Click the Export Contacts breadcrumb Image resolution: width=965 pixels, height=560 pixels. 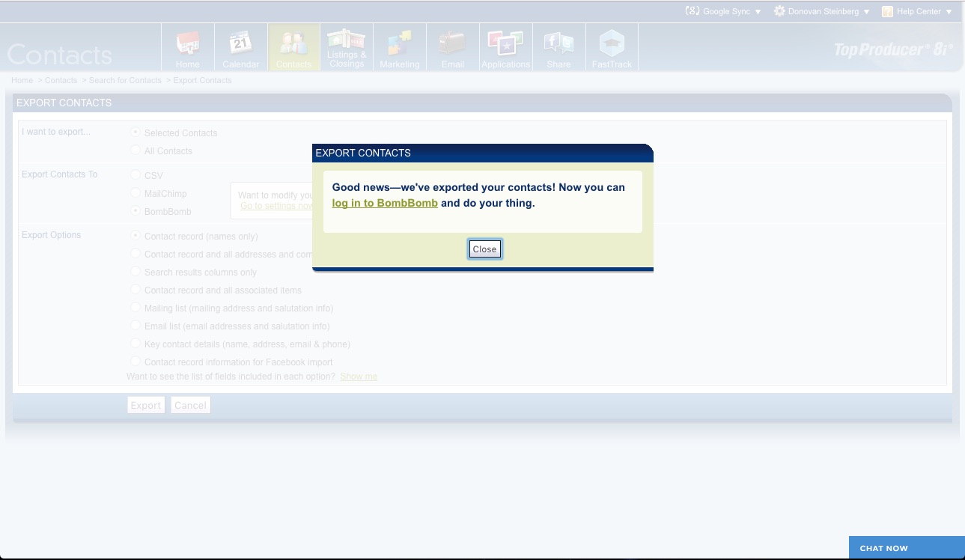click(202, 80)
